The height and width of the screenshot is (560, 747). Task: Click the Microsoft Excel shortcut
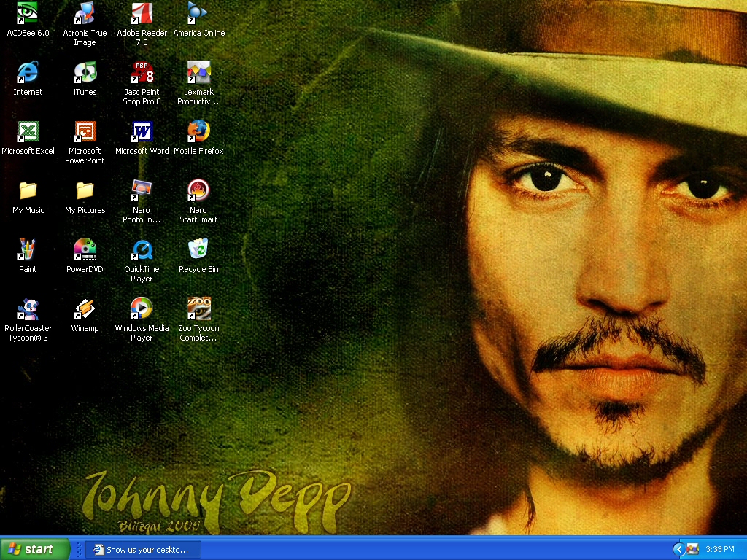point(28,131)
